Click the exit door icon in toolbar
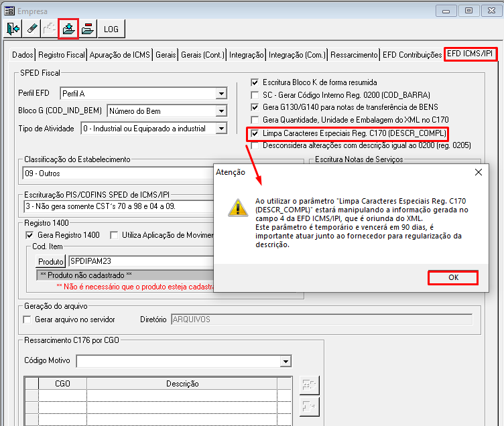The width and height of the screenshot is (504, 426). (13, 29)
